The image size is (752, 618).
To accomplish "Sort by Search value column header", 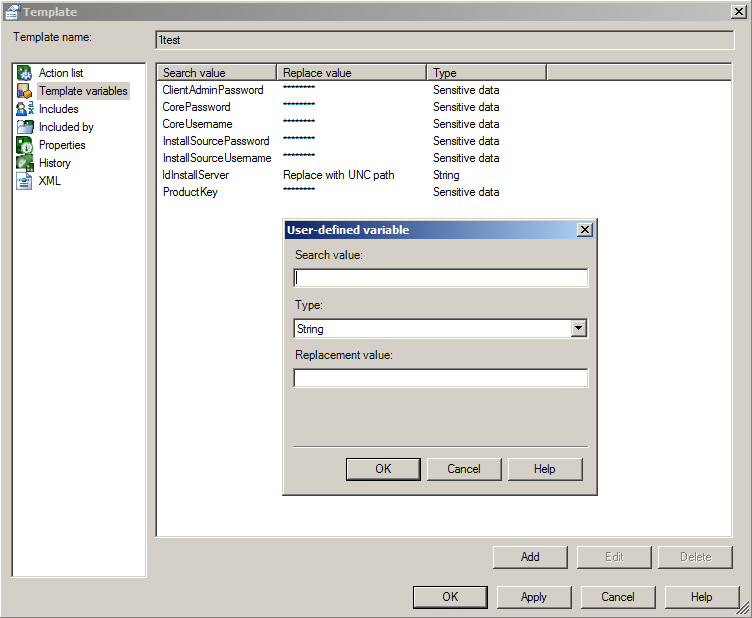I will point(216,73).
